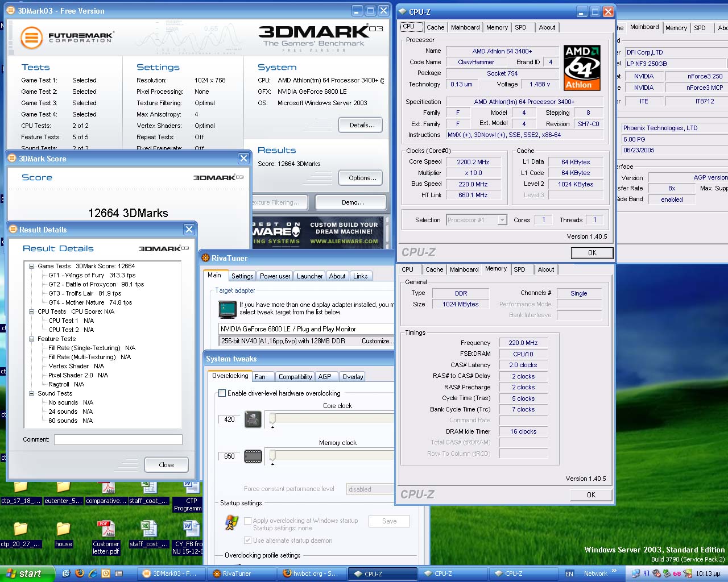Click the Futuremark Corporation logo
728x582 pixels.
tap(67, 38)
